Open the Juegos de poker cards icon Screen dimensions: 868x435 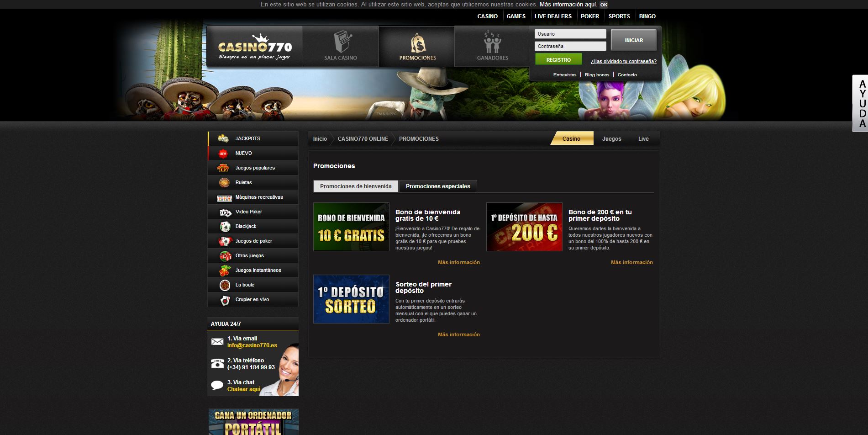click(x=225, y=241)
